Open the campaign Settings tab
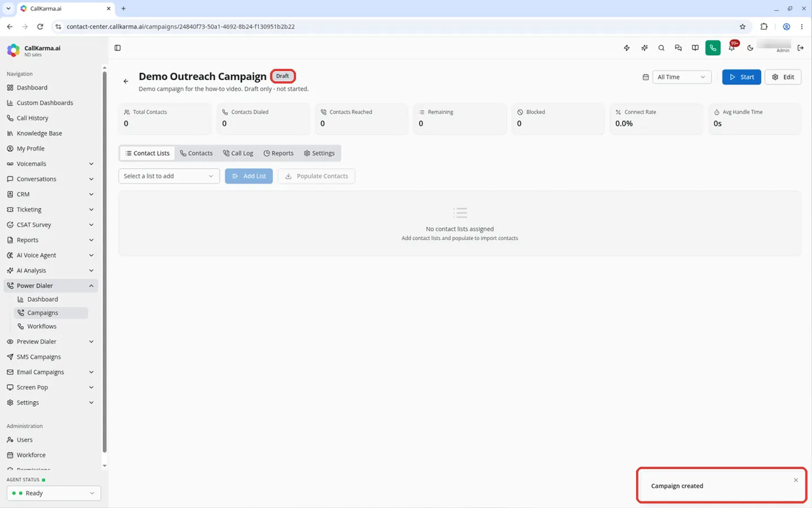This screenshot has height=508, width=812. pyautogui.click(x=319, y=154)
